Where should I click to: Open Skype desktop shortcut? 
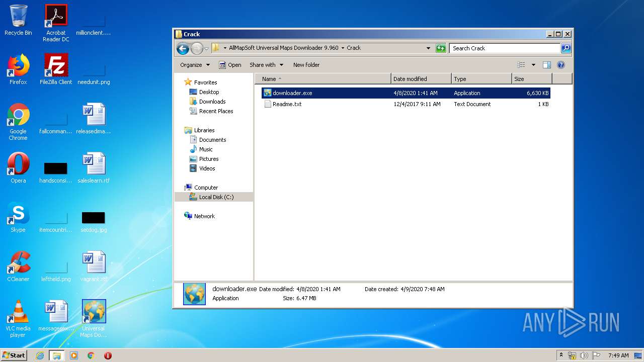[x=18, y=217]
